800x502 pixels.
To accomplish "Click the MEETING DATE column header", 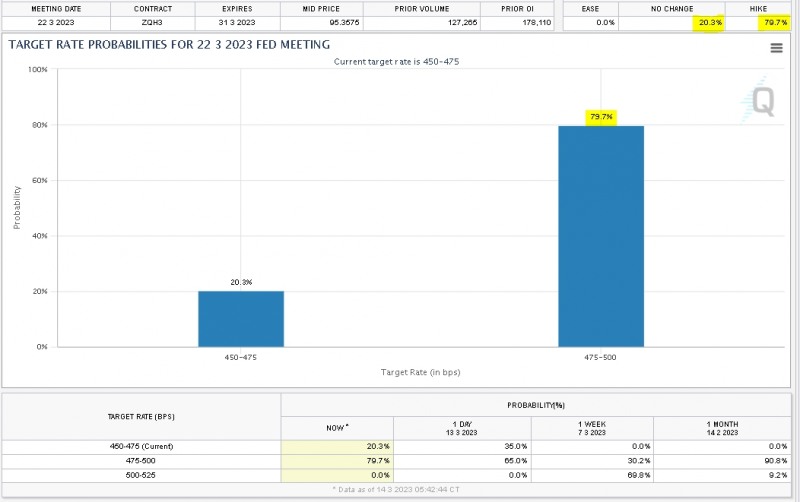I will point(56,9).
